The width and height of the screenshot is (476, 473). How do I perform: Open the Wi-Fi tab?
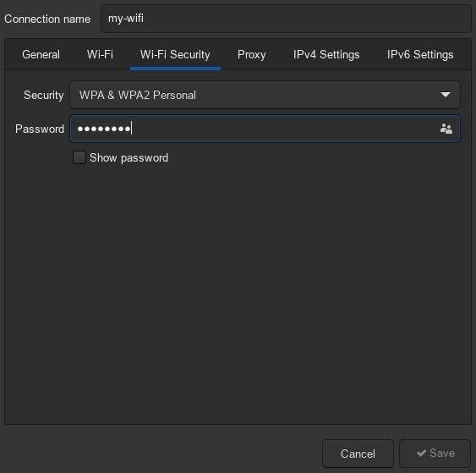[100, 55]
